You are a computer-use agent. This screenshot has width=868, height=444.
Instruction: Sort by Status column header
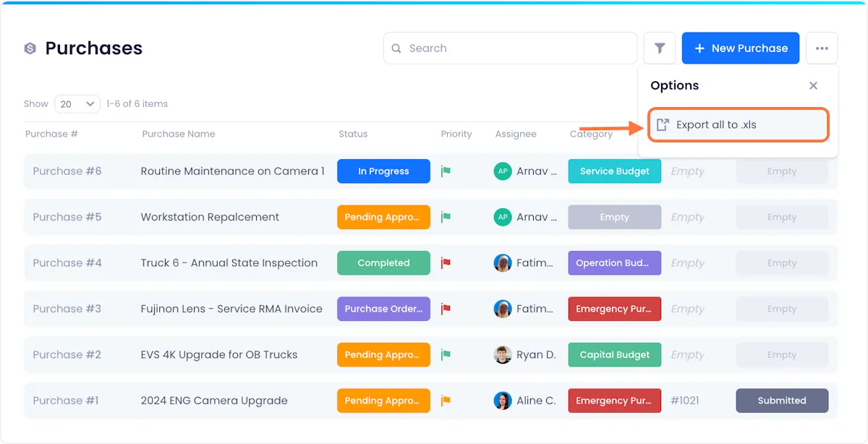[x=353, y=134]
